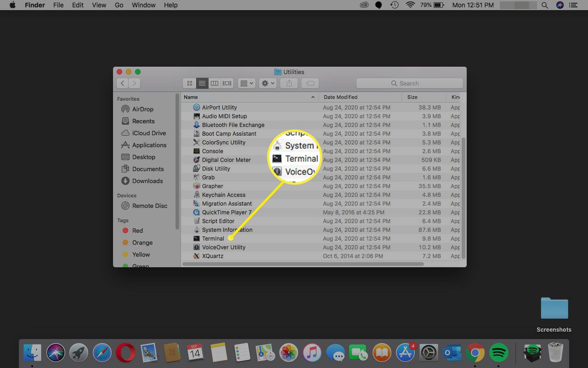Click the Digital Color Meter icon
The width and height of the screenshot is (588, 368).
(x=197, y=160)
